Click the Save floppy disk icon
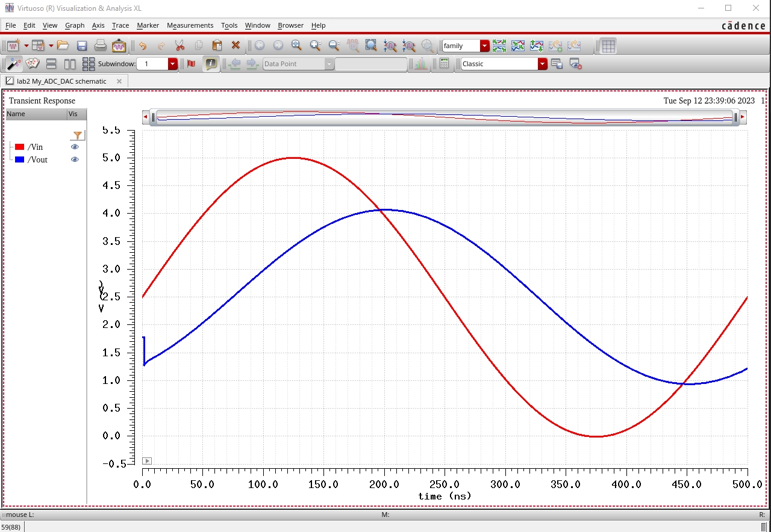Screen dimensions: 771x532 click(82, 46)
